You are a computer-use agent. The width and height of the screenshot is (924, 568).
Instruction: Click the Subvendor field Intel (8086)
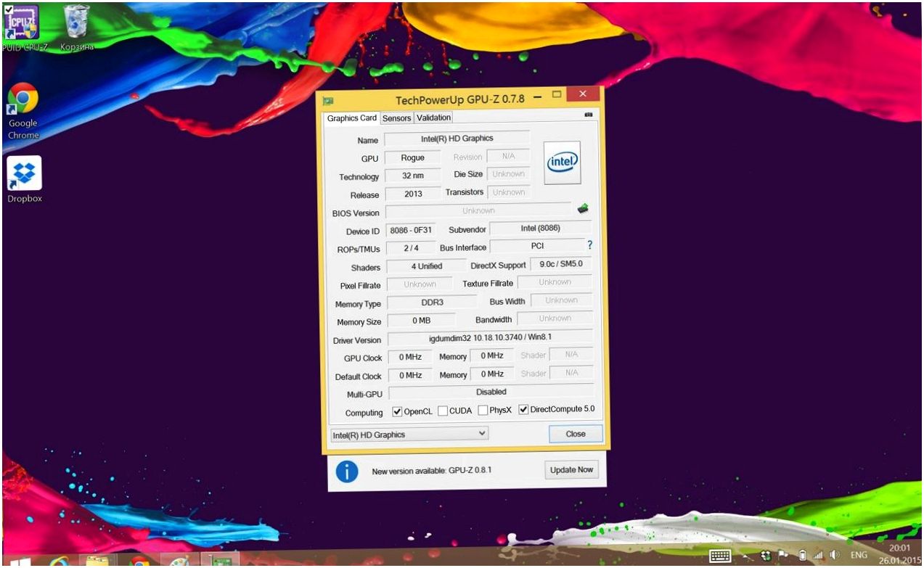(x=541, y=229)
